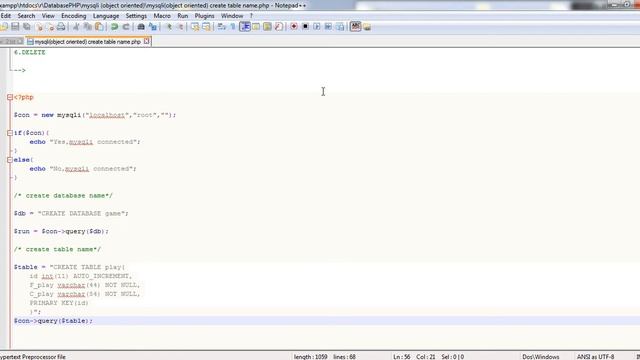
Task: Click the Paste clipboard icon
Action: click(x=99, y=27)
